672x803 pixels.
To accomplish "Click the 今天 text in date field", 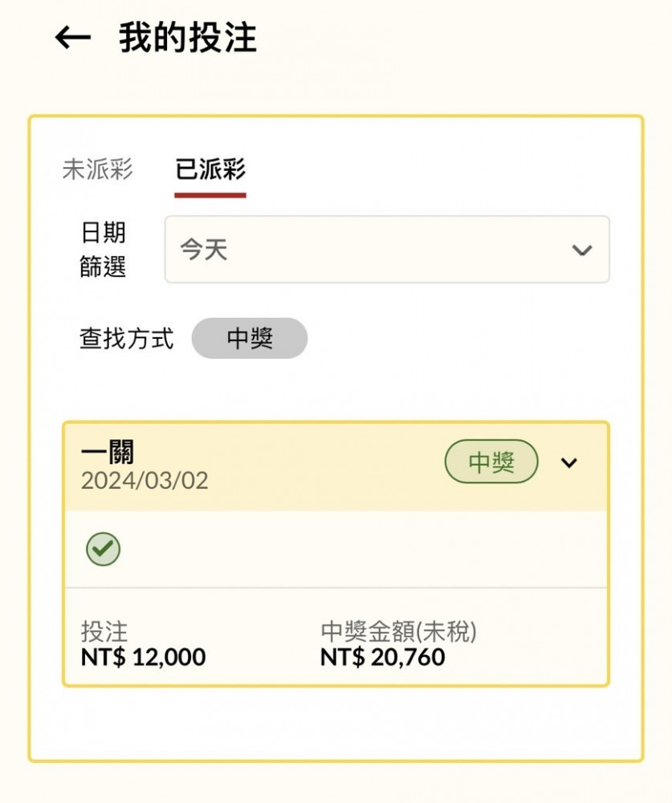I will coord(203,250).
